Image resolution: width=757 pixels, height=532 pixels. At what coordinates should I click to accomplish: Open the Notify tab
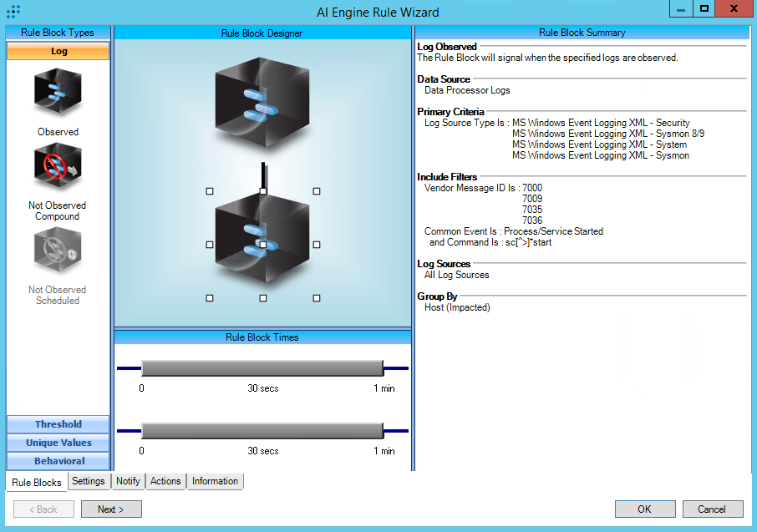128,481
